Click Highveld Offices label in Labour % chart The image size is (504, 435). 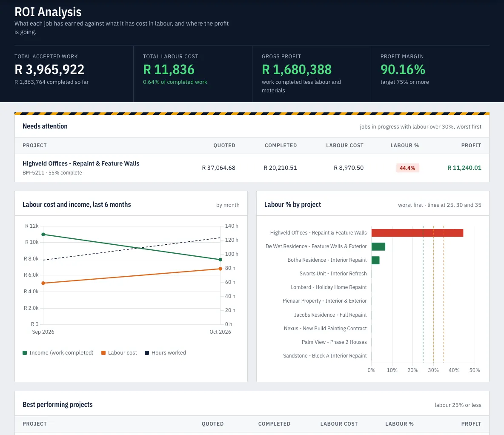(318, 233)
